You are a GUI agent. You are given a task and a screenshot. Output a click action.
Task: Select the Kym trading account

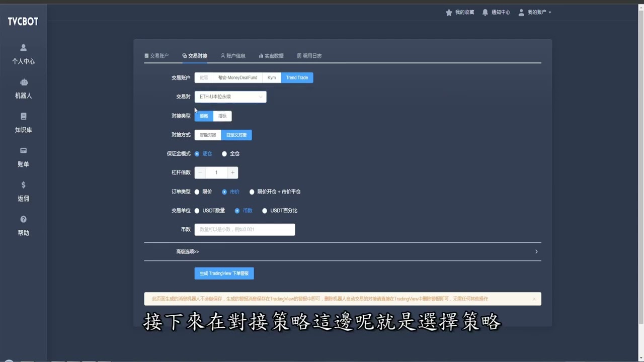coord(272,77)
